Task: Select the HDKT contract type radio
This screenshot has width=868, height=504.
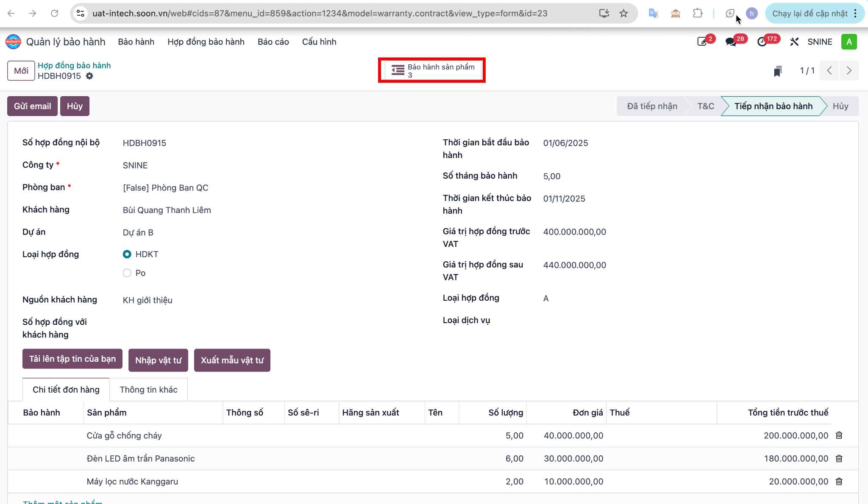Action: pyautogui.click(x=127, y=254)
